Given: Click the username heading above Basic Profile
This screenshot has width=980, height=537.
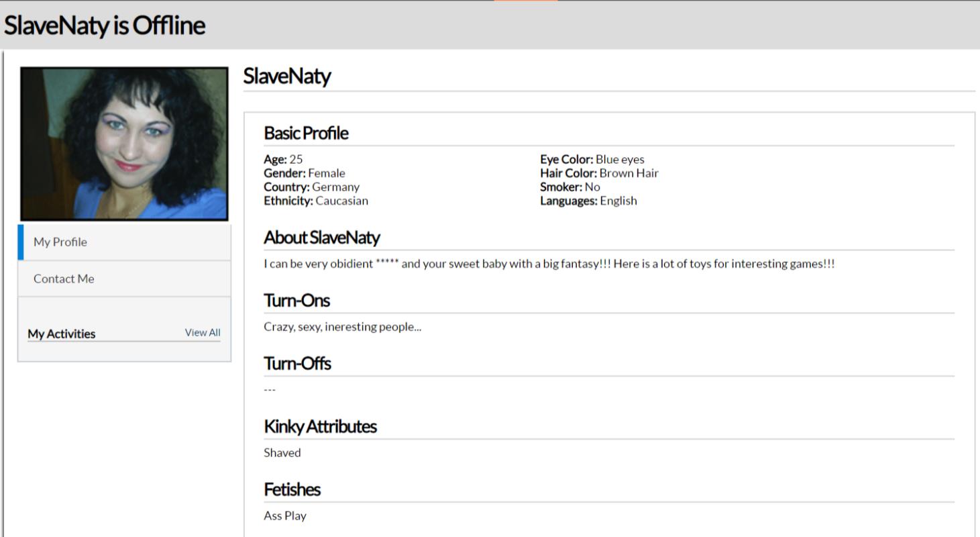Looking at the screenshot, I should click(x=287, y=77).
